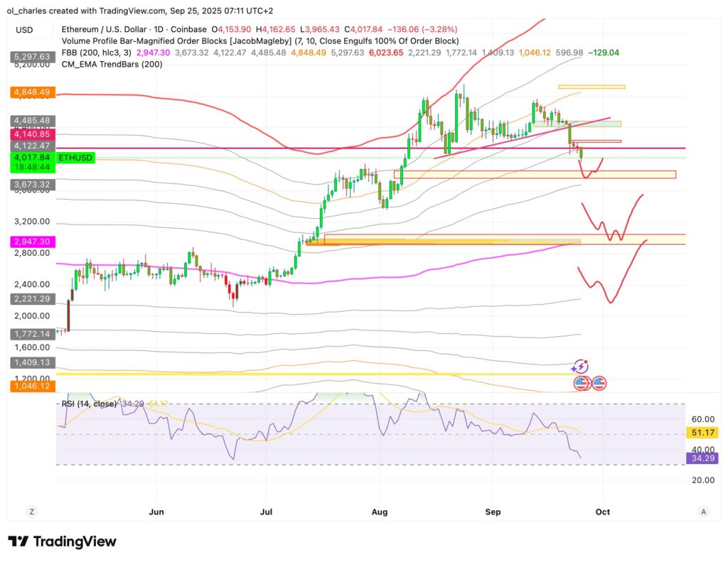
Task: Click the yellow 51.17 badge on the RSI scale
Action: 702,432
